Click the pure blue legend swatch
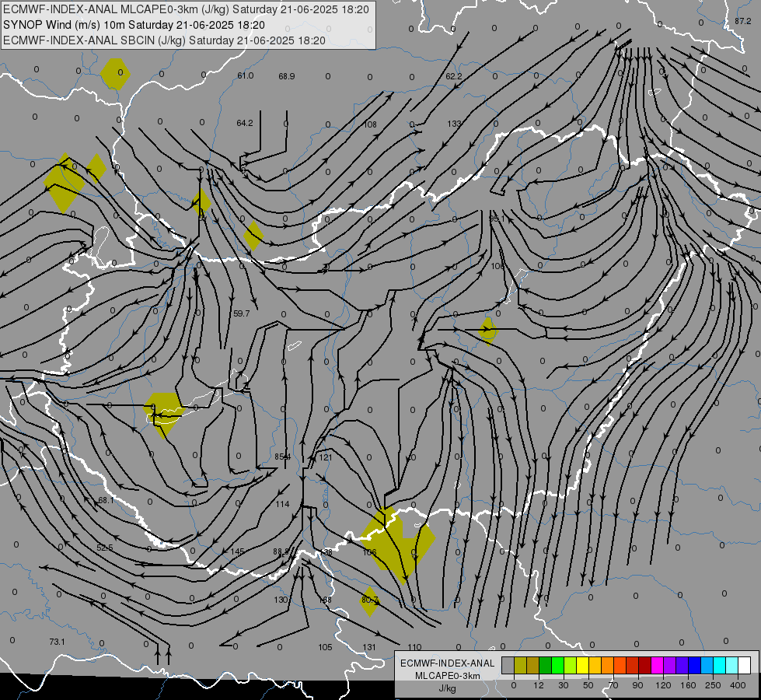761x700 pixels. (694, 666)
